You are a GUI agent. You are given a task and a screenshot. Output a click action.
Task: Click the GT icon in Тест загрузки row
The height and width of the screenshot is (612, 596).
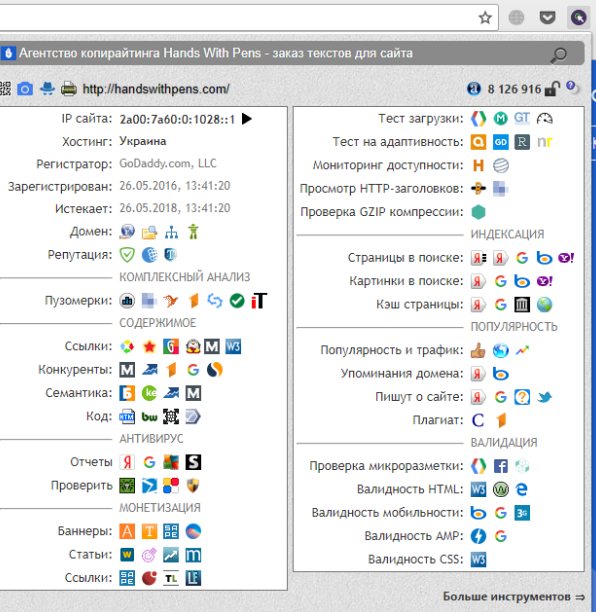pyautogui.click(x=522, y=118)
